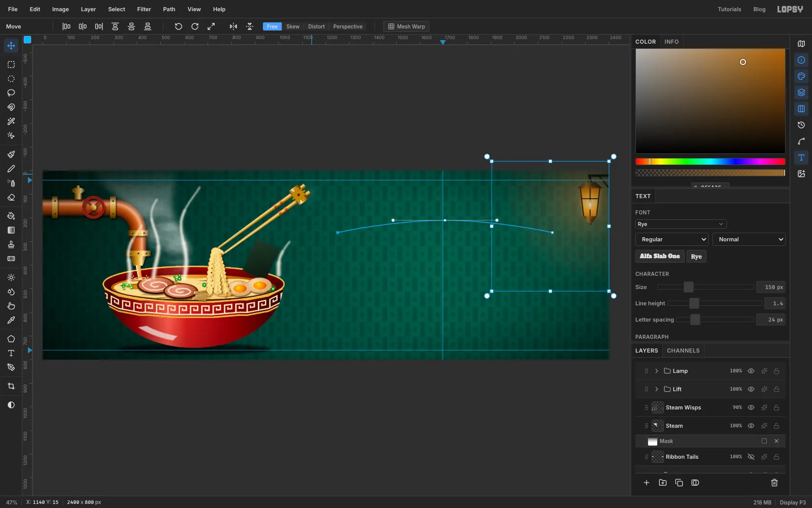Click the Mesh Warp button
Viewport: 812px width, 508px height.
pyautogui.click(x=407, y=26)
